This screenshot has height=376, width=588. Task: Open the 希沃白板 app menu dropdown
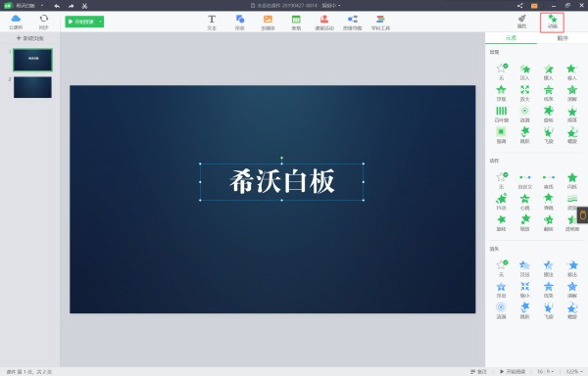pyautogui.click(x=42, y=6)
